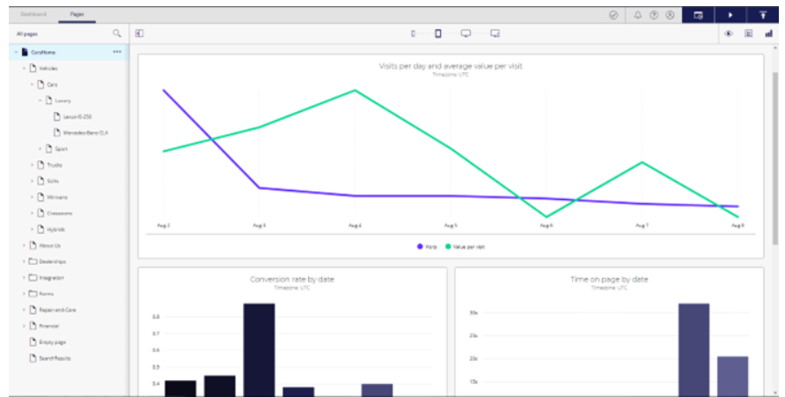Viewport: 785px width, 397px height.
Task: Click the Empty page file icon
Action: (33, 342)
